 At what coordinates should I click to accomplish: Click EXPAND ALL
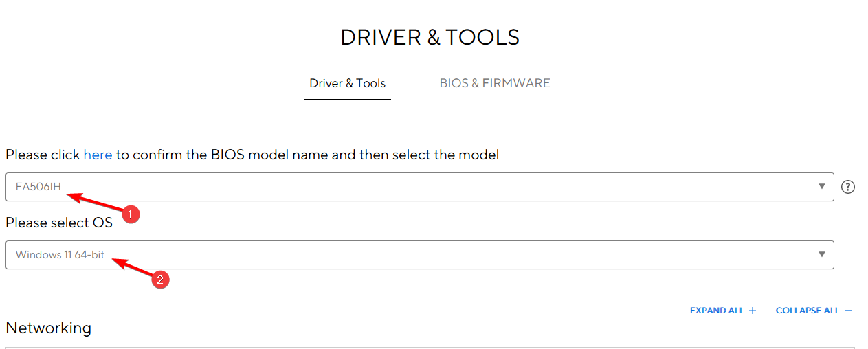coord(723,311)
